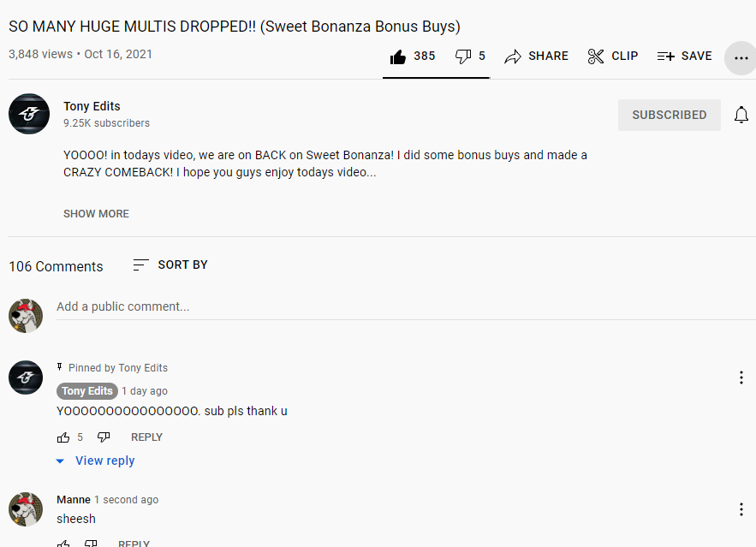This screenshot has width=756, height=547.
Task: Click the video description text
Action: [x=325, y=164]
